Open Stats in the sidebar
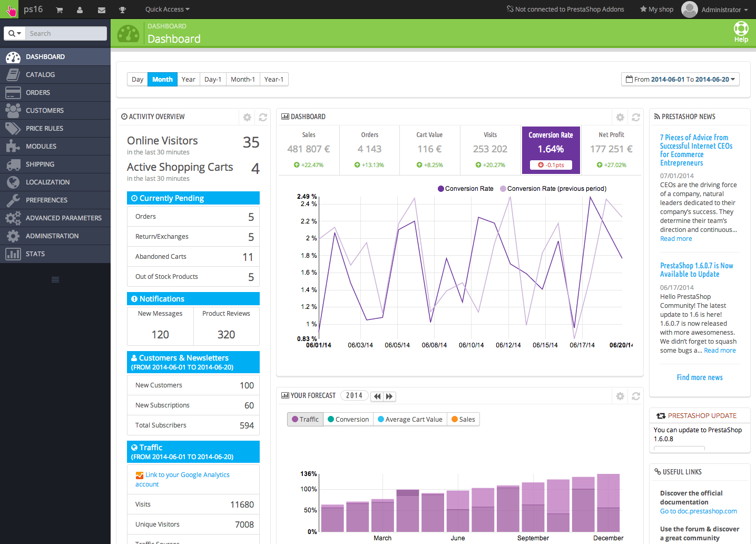This screenshot has width=756, height=544. (x=55, y=254)
